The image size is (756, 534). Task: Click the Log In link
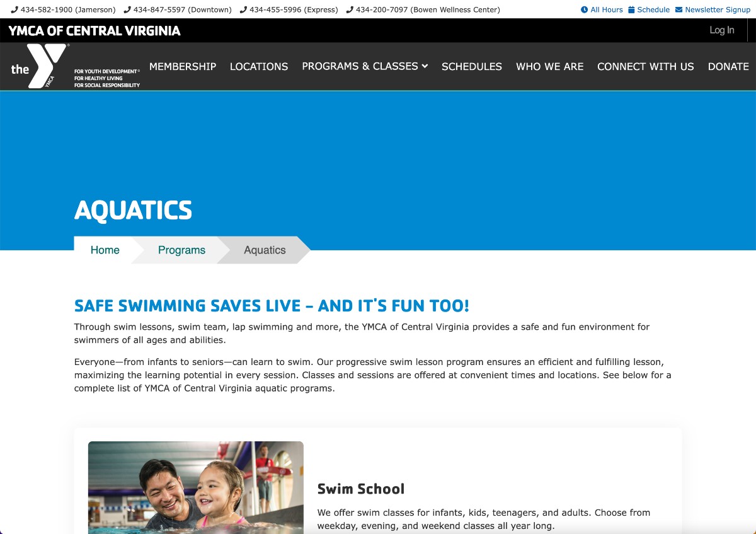click(722, 30)
